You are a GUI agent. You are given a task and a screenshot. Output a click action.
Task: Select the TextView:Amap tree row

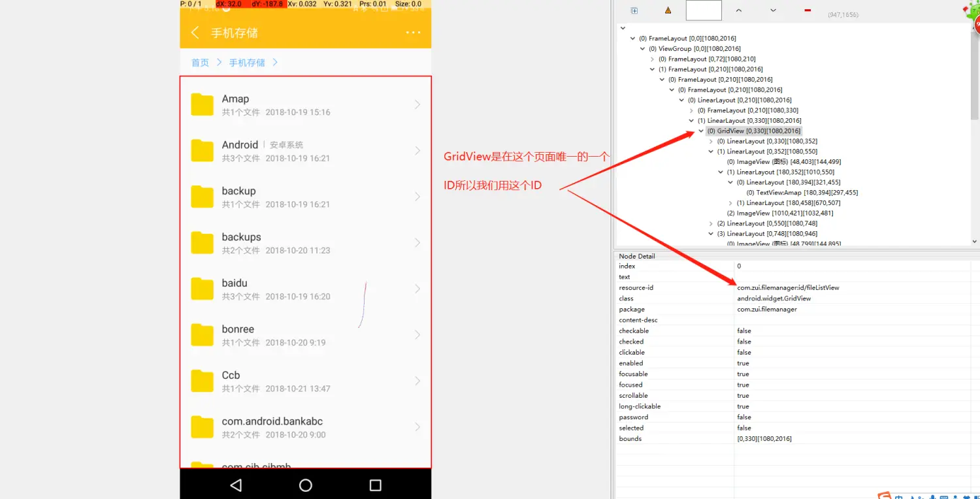802,193
